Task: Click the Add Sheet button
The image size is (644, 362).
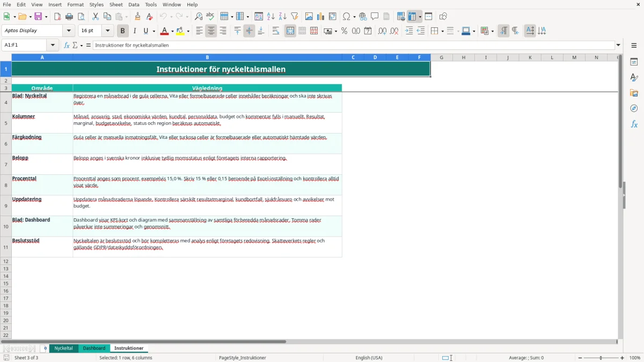Action: (x=45, y=348)
